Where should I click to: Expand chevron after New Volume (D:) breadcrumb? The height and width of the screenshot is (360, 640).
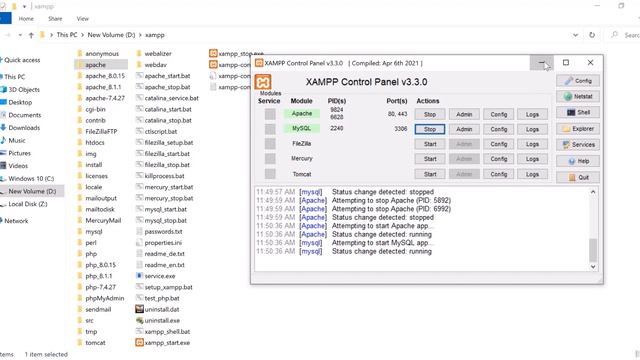(140, 35)
